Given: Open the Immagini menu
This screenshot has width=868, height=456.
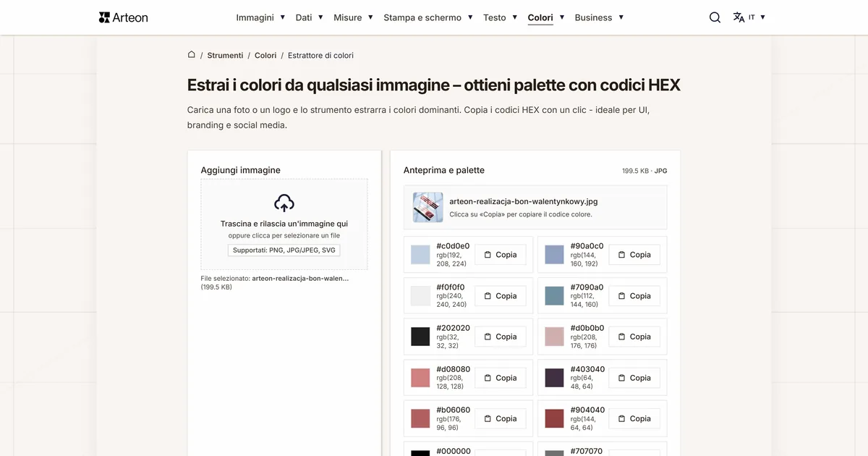Looking at the screenshot, I should pyautogui.click(x=255, y=17).
